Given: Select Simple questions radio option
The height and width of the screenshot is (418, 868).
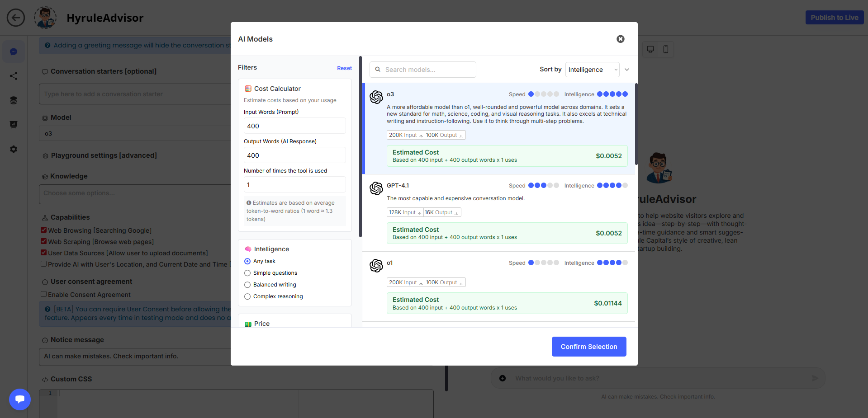Looking at the screenshot, I should [x=247, y=273].
